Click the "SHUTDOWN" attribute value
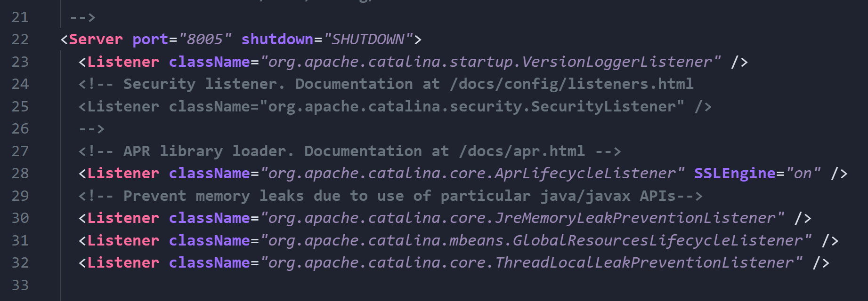Viewport: 868px width, 301px height. click(368, 39)
